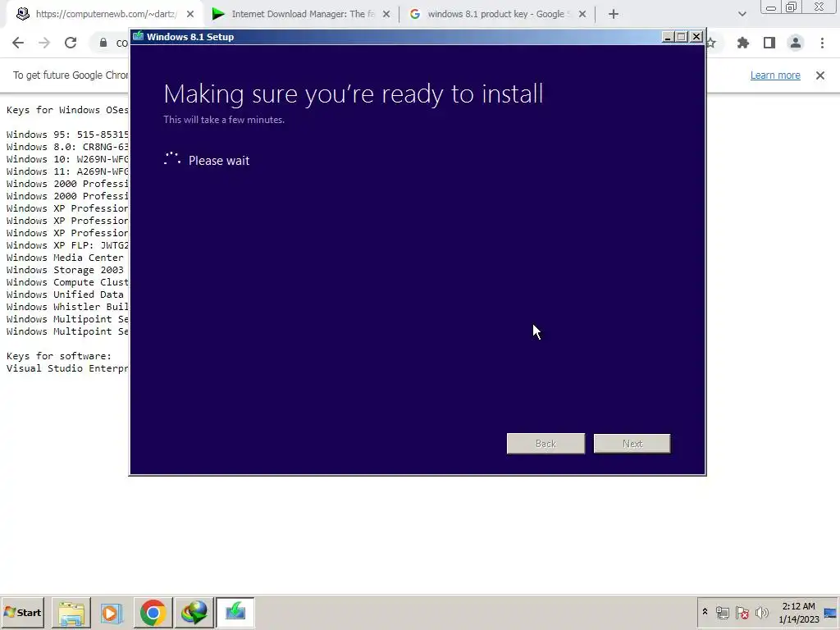The height and width of the screenshot is (630, 840).
Task: Switch to Internet Download Manager tab
Action: (x=303, y=14)
